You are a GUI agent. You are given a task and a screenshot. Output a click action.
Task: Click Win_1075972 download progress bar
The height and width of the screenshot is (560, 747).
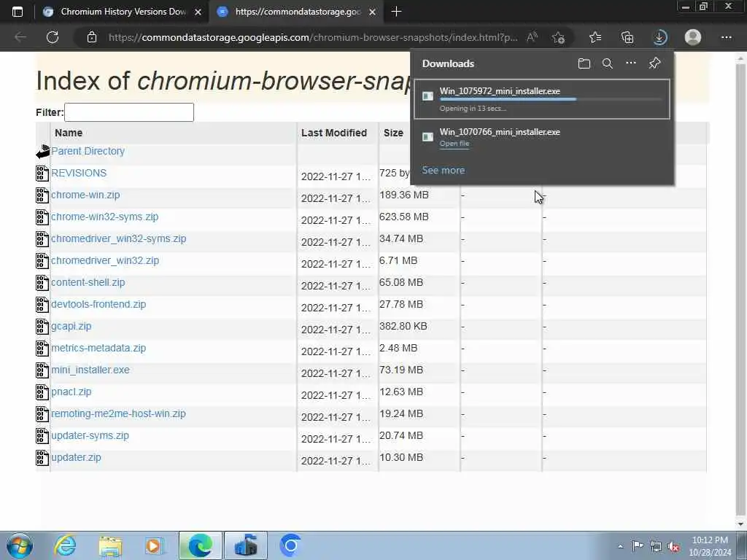point(551,99)
